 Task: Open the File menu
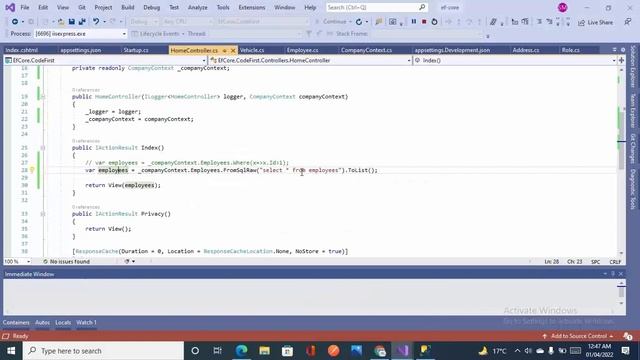coord(25,7)
